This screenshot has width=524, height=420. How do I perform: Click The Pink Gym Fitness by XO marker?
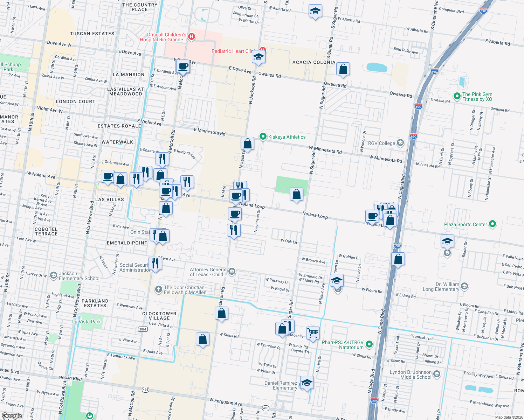tap(457, 96)
